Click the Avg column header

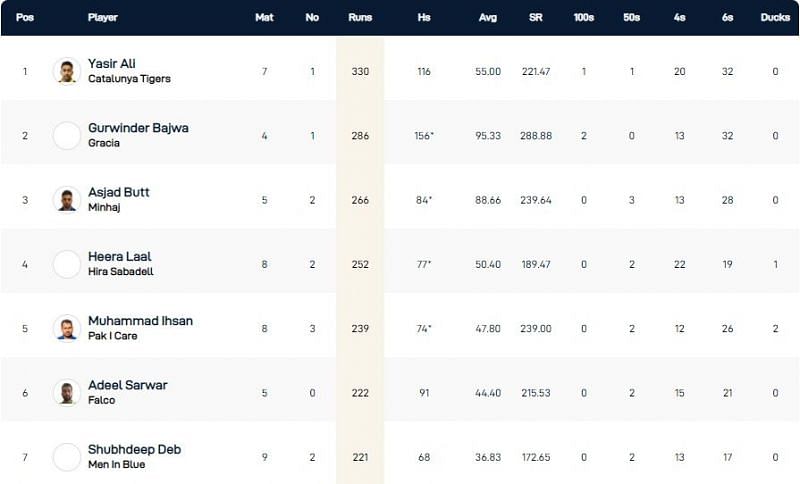(x=488, y=18)
